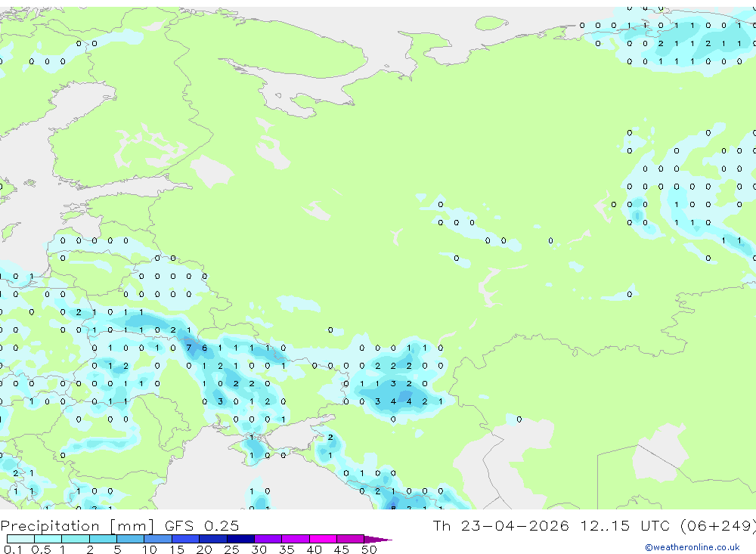The image size is (756, 554).
Task: Pick the 35–40 mm purple-magenta legend swatch
Action: (x=295, y=539)
